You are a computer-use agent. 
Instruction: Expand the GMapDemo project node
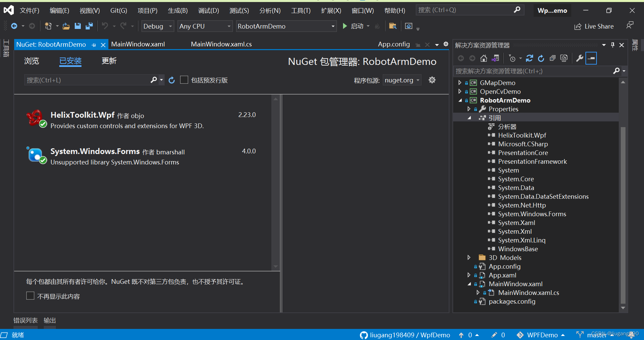tap(460, 82)
